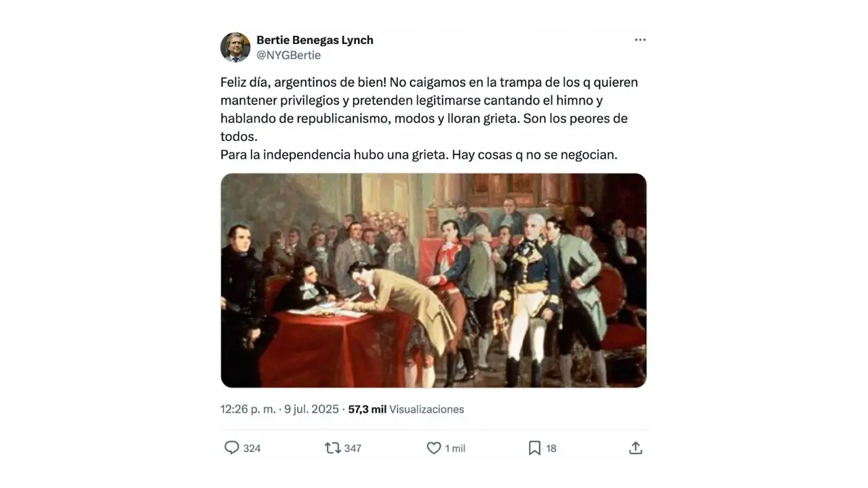Open the 12:26 p. m. timestamp link
Viewport: 868px width, 488px height.
tap(248, 409)
